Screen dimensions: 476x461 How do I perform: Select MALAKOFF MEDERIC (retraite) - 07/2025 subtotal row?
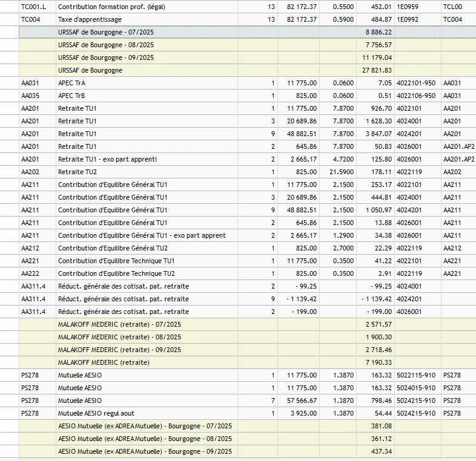119,324
